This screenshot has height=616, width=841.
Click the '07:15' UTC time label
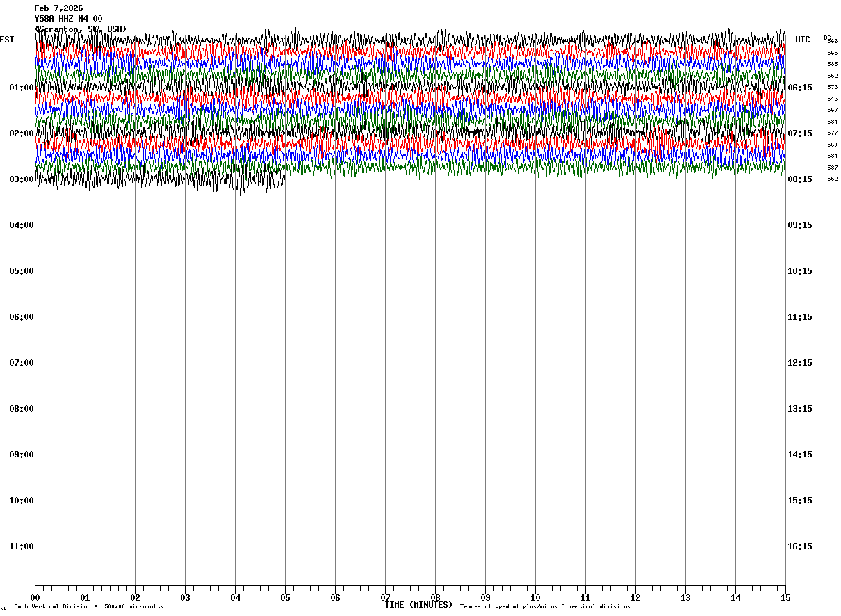[x=799, y=133]
